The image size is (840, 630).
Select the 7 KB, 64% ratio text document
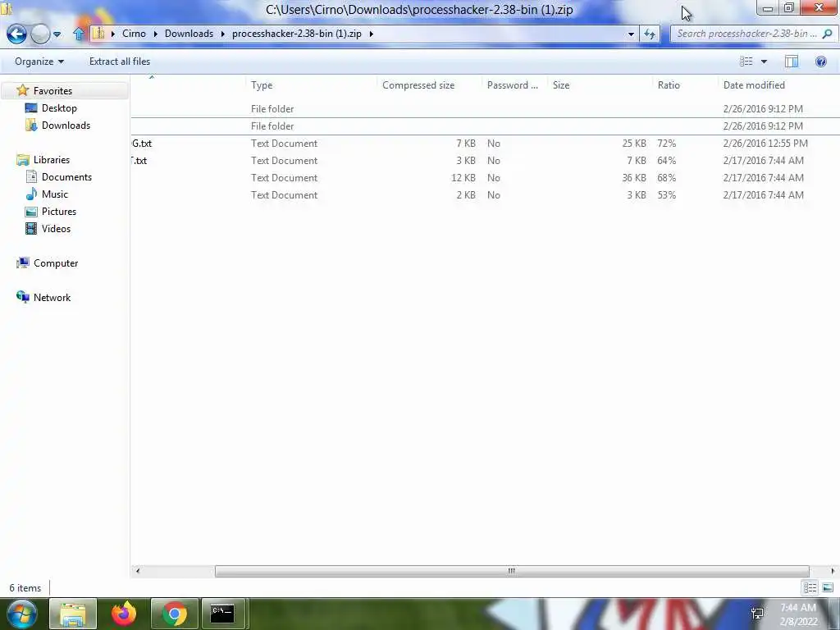pyautogui.click(x=485, y=161)
